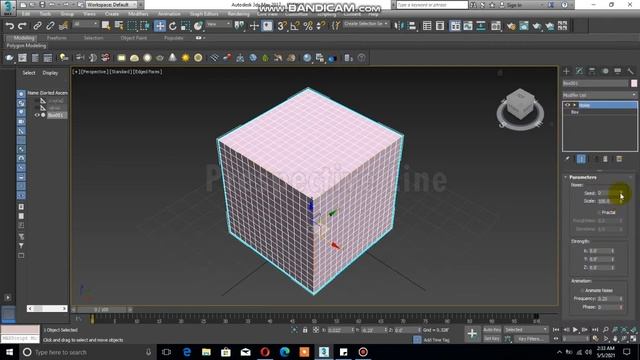Image resolution: width=640 pixels, height=360 pixels.
Task: Click the scene explorer horizontal scrollbar
Action: [47, 309]
